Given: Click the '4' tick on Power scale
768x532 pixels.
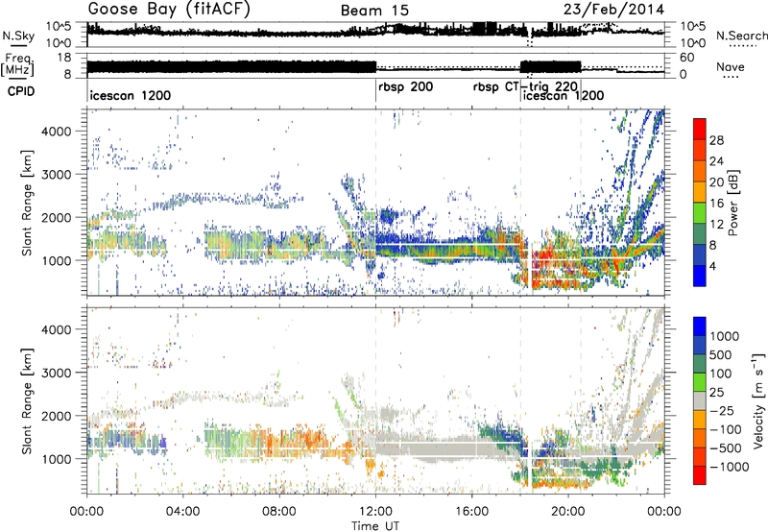Looking at the screenshot, I should [x=712, y=266].
